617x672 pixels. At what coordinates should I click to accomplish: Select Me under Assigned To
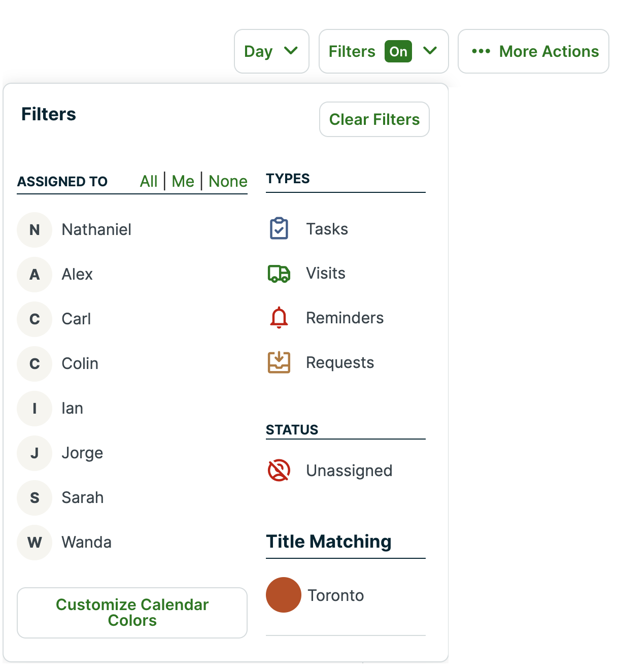point(183,181)
